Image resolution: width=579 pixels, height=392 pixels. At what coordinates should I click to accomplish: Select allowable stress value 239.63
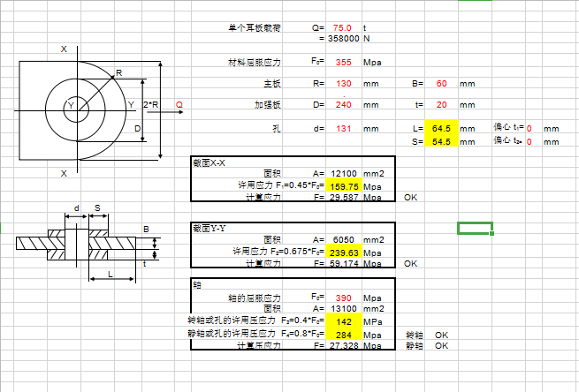point(343,252)
